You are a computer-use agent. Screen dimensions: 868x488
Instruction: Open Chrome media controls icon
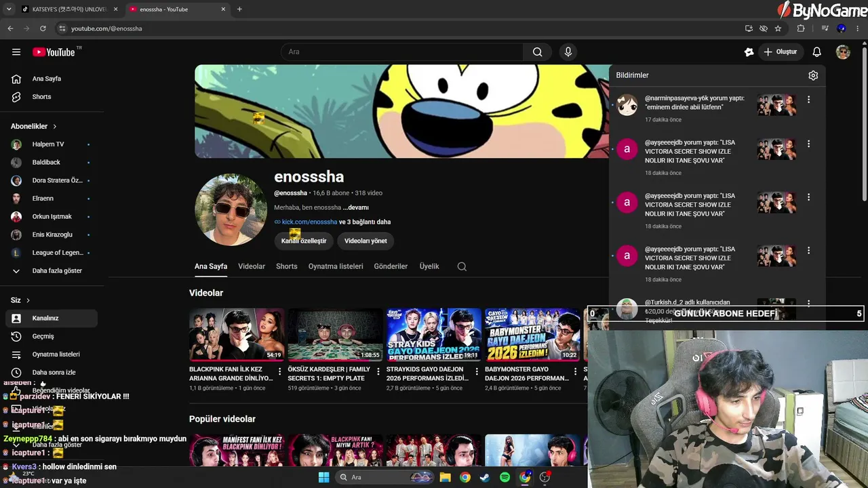pyautogui.click(x=825, y=28)
